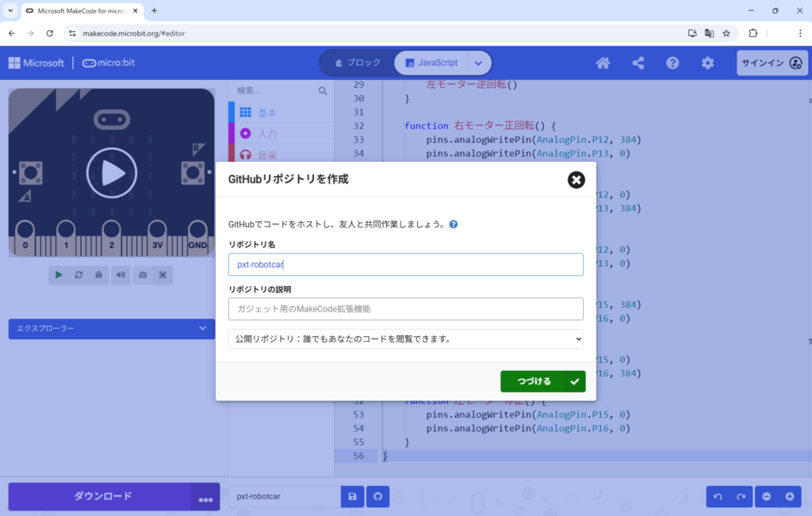Translate this page icon in address bar

pyautogui.click(x=710, y=33)
